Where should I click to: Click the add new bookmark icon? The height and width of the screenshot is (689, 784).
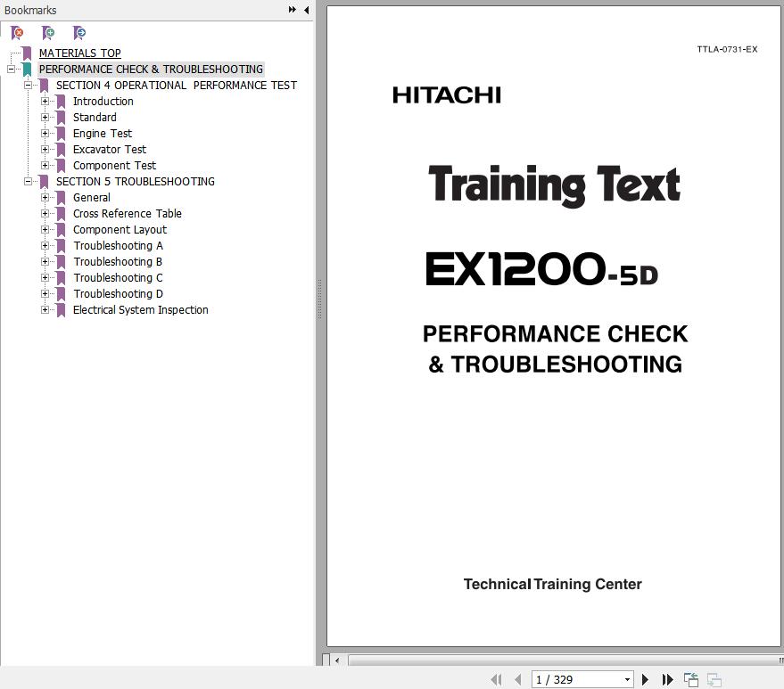point(48,33)
